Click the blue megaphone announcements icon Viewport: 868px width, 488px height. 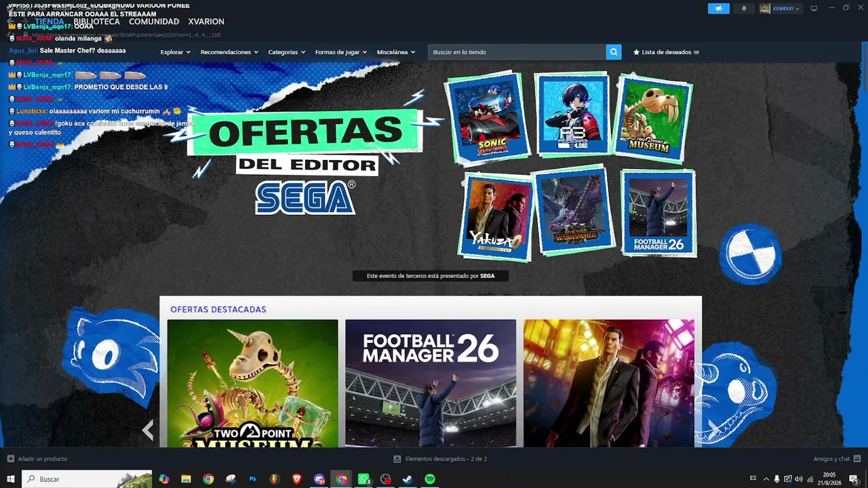719,8
